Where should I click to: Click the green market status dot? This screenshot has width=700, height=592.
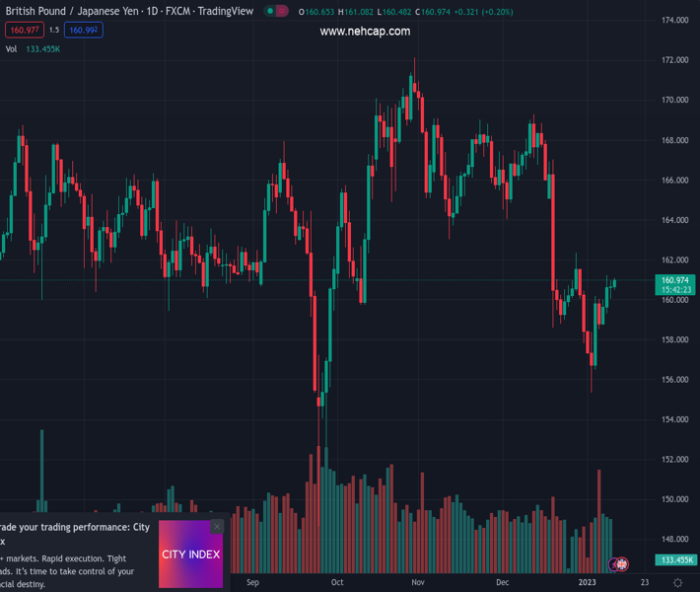pyautogui.click(x=269, y=12)
